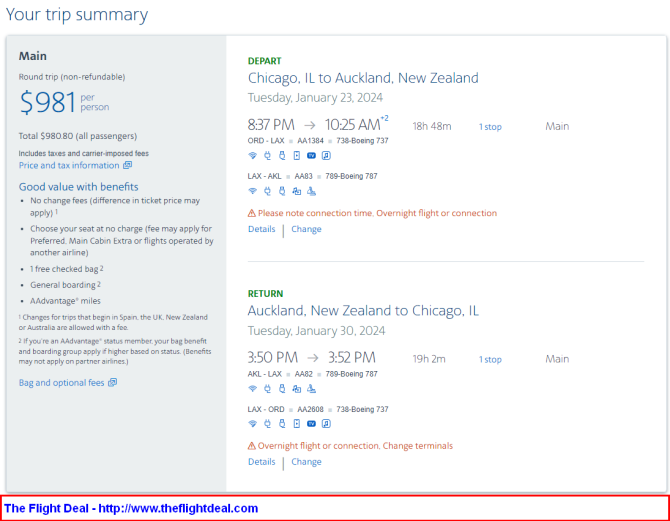Click the $981 per person price

coord(64,103)
